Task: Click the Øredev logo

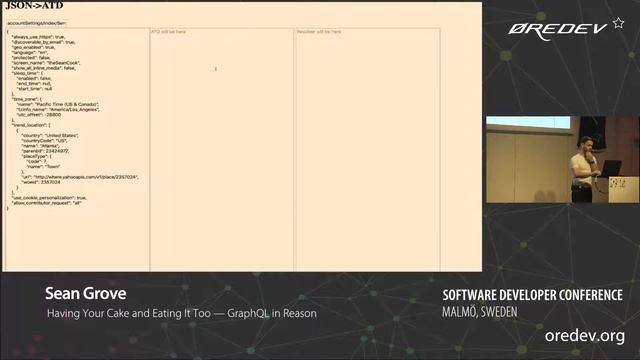Action: pyautogui.click(x=558, y=30)
